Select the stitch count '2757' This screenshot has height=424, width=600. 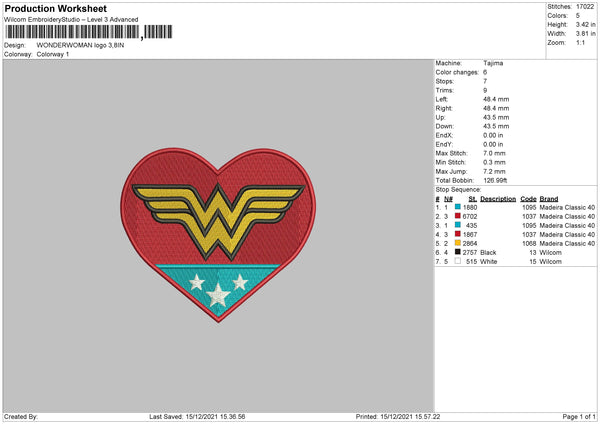click(x=470, y=253)
